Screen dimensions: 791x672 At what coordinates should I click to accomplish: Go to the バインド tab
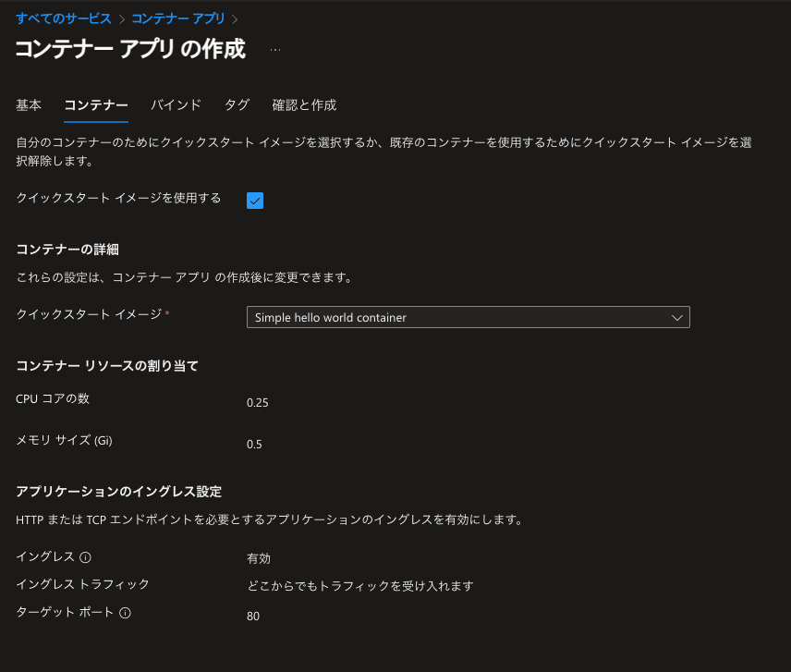[x=176, y=105]
